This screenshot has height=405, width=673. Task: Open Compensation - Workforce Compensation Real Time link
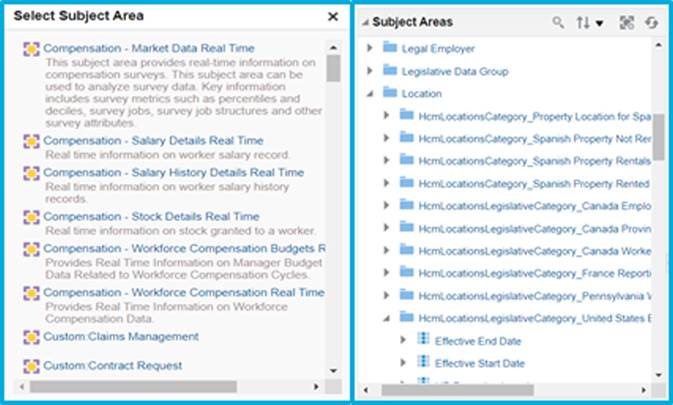point(184,293)
